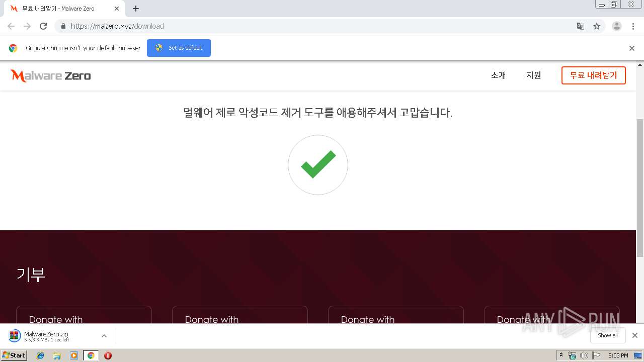This screenshot has height=362, width=644.
Task: Click the Action Center flag icon
Action: click(x=596, y=355)
